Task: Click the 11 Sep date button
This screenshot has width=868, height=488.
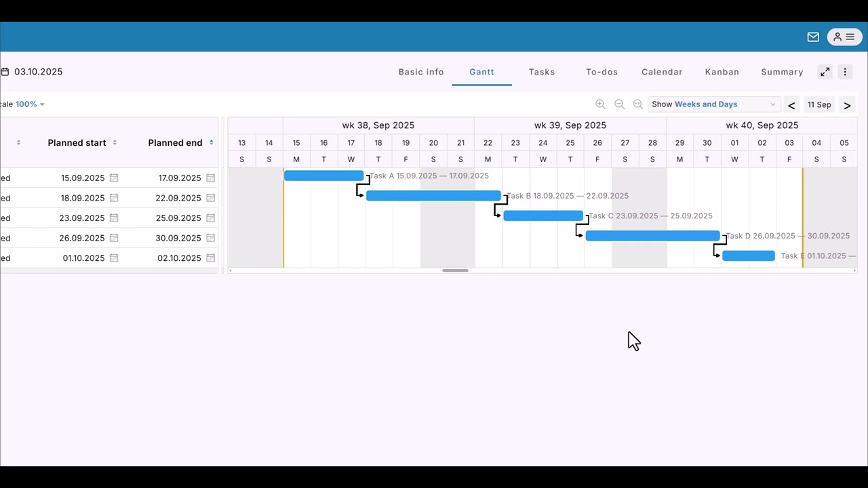Action: 819,105
